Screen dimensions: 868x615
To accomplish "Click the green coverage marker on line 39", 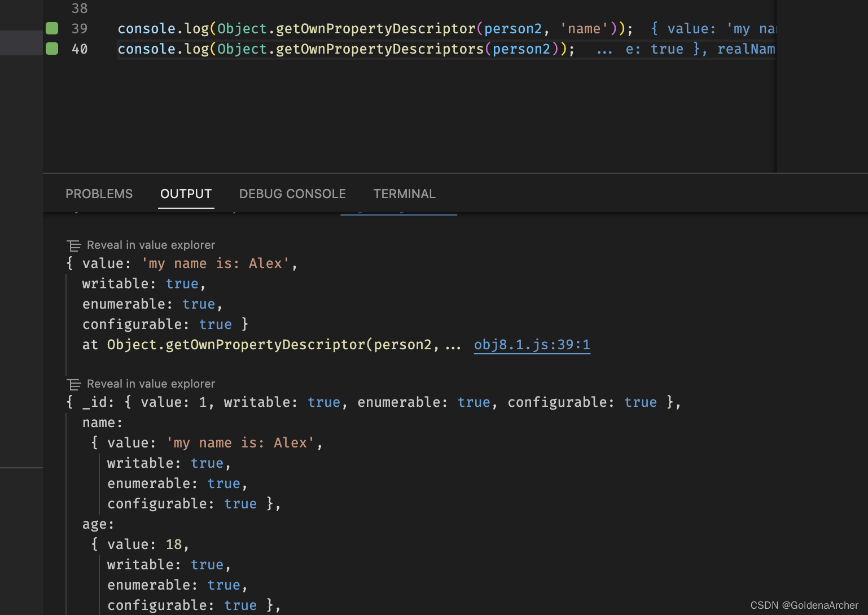I will (x=52, y=28).
